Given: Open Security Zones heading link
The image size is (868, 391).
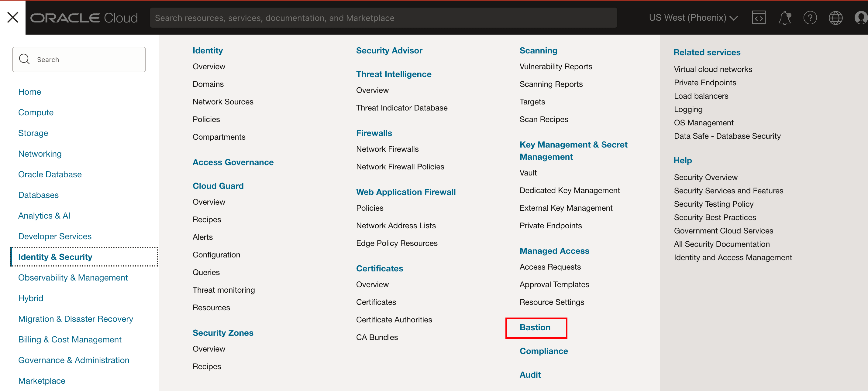Looking at the screenshot, I should [x=223, y=333].
